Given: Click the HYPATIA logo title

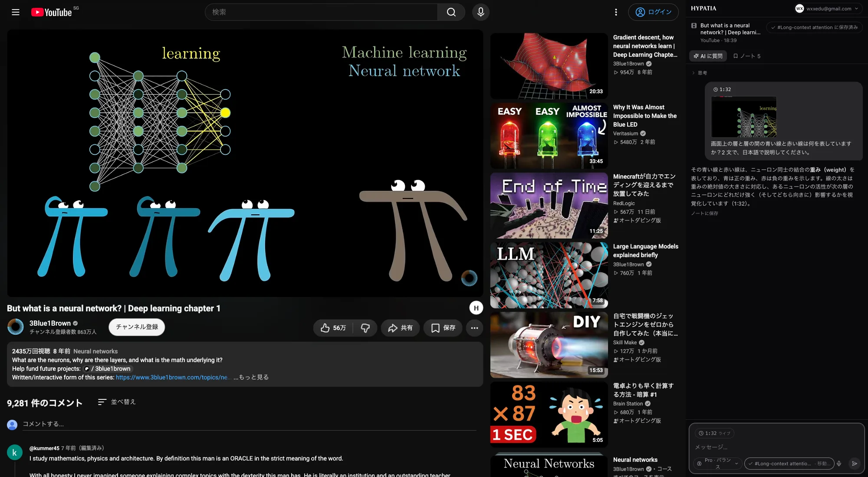Looking at the screenshot, I should 704,8.
